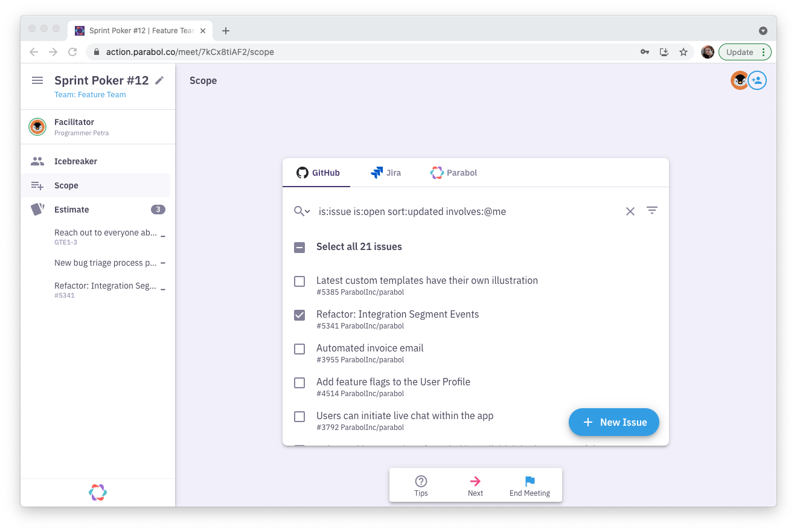Check the Automated invoice email issue

click(x=299, y=349)
